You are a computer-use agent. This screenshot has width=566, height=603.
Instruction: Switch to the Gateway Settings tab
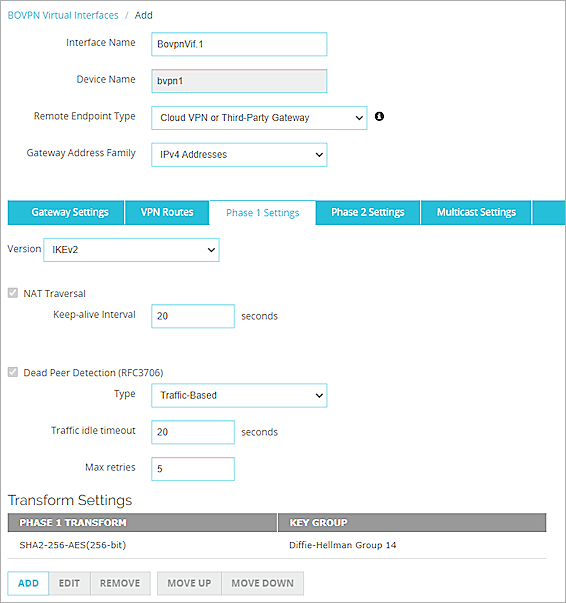point(66,212)
